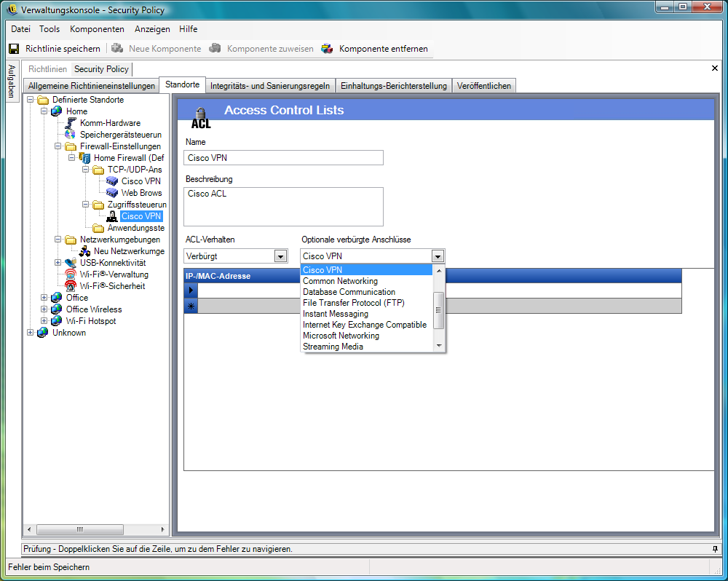Click the Komm-Hardware icon in tree

71,123
